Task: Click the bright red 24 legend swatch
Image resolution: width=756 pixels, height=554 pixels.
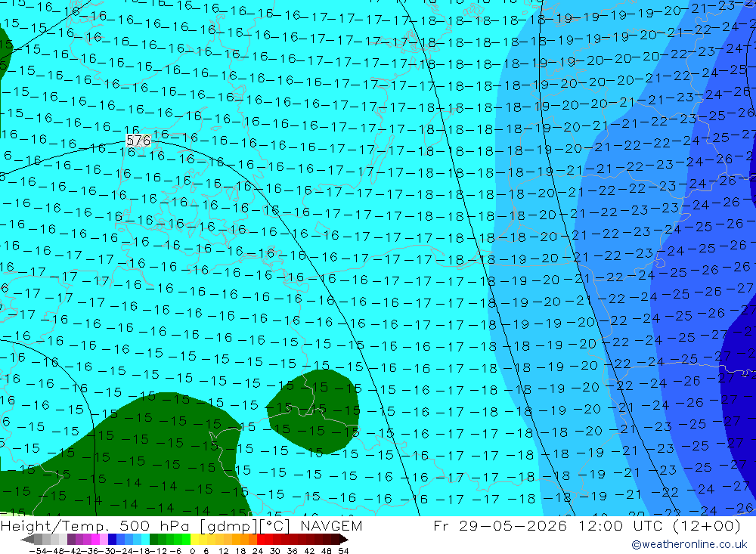Action: [x=261, y=540]
